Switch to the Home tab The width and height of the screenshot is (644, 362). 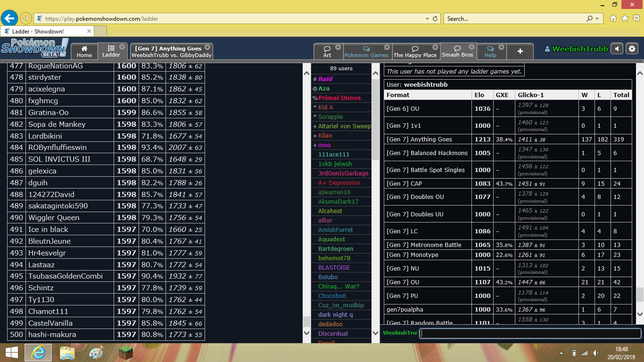(x=84, y=51)
